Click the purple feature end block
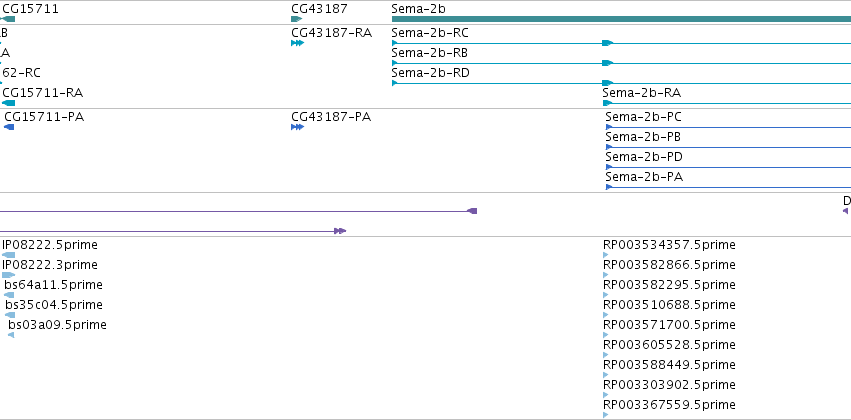The width and height of the screenshot is (851, 420). click(472, 211)
